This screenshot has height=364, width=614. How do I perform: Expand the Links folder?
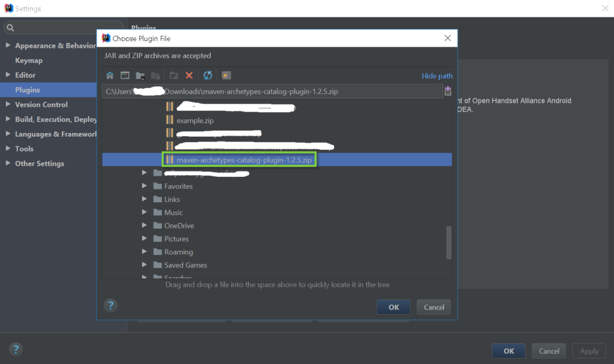coord(144,199)
